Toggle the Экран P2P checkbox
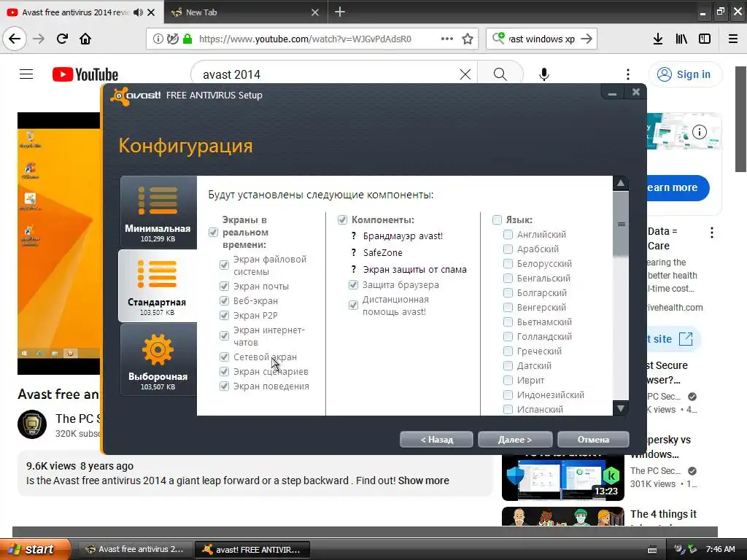Screen dimensions: 747x560 click(224, 315)
